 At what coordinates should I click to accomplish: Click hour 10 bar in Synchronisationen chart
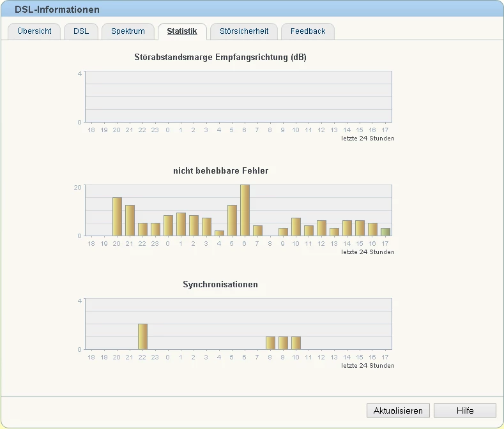pos(296,343)
